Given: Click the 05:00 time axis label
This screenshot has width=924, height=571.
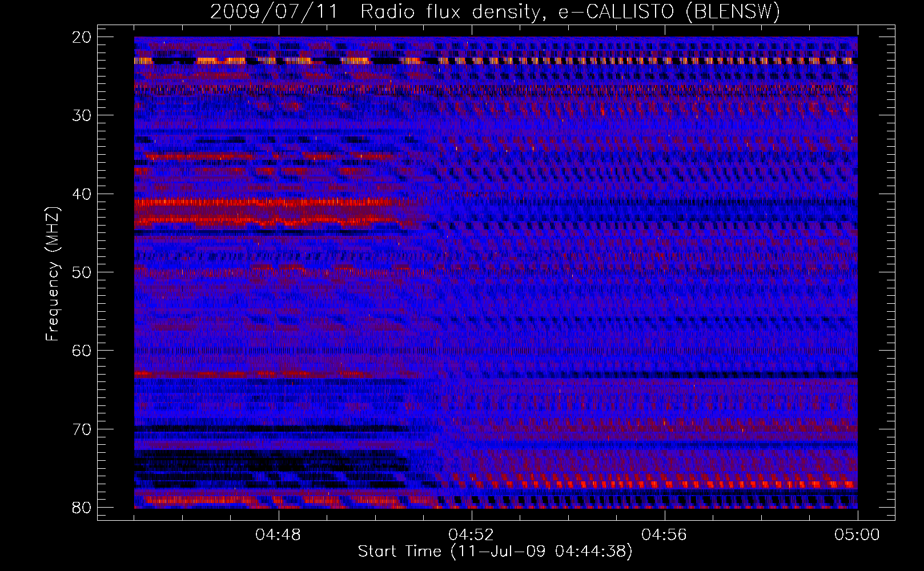Looking at the screenshot, I should [x=857, y=535].
